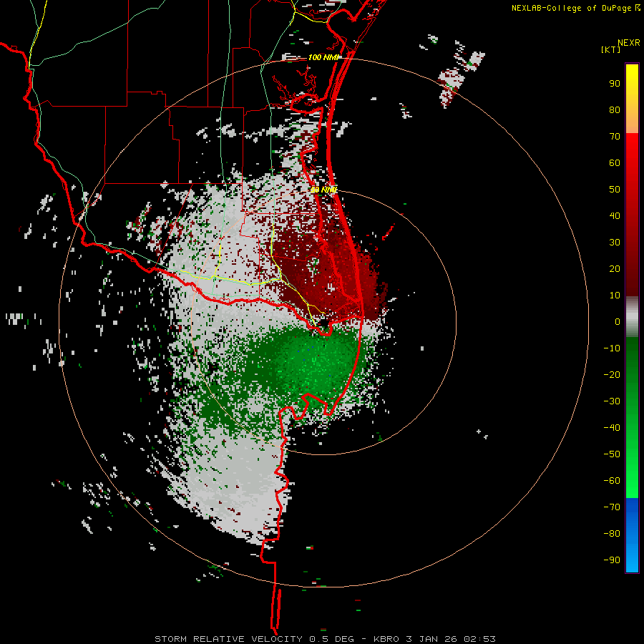Click the -90 knot scale value

(x=612, y=560)
